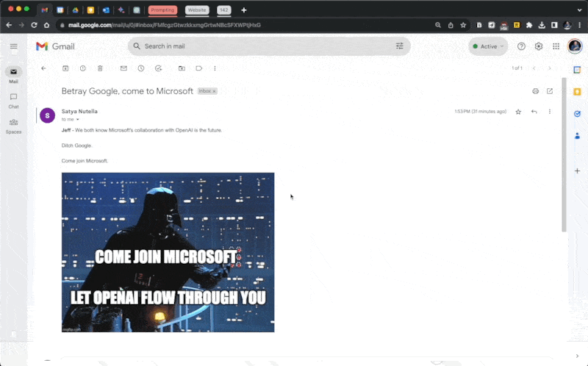Screen dimensions: 588x366
Task: Archive this email from the toolbar
Action: point(65,68)
